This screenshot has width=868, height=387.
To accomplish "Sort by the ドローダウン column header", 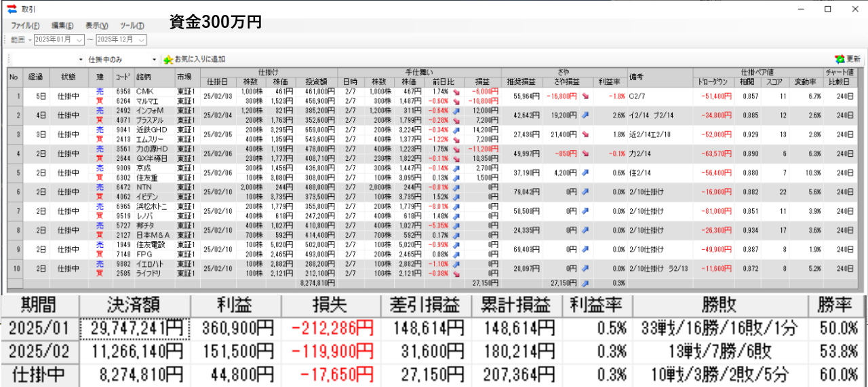I will [714, 80].
